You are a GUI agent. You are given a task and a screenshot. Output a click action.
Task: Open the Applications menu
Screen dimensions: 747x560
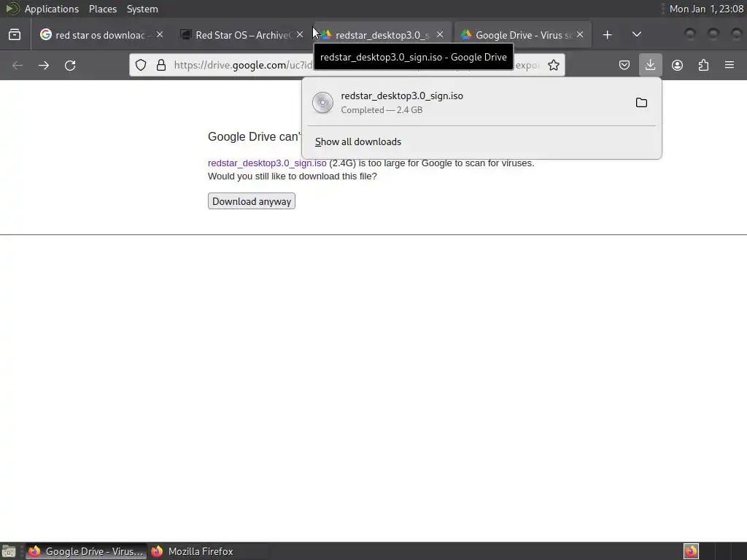click(52, 9)
